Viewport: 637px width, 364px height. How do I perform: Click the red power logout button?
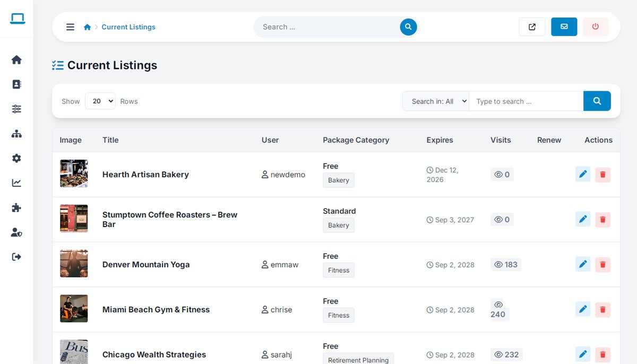596,27
